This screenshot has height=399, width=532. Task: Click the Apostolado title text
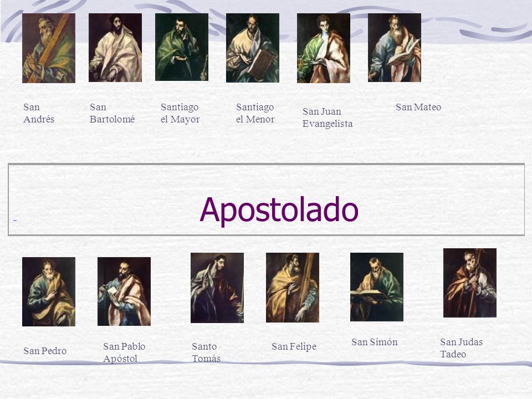tap(279, 209)
